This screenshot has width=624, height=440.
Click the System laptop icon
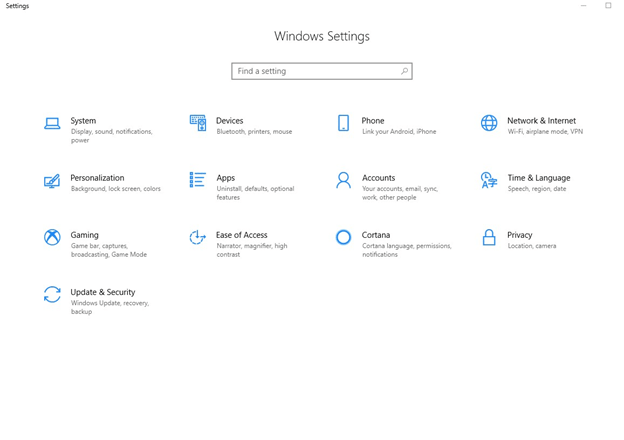click(52, 123)
